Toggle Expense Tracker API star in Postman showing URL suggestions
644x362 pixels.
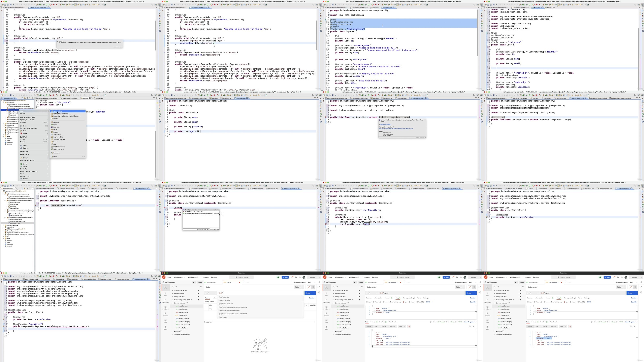pos(198,290)
